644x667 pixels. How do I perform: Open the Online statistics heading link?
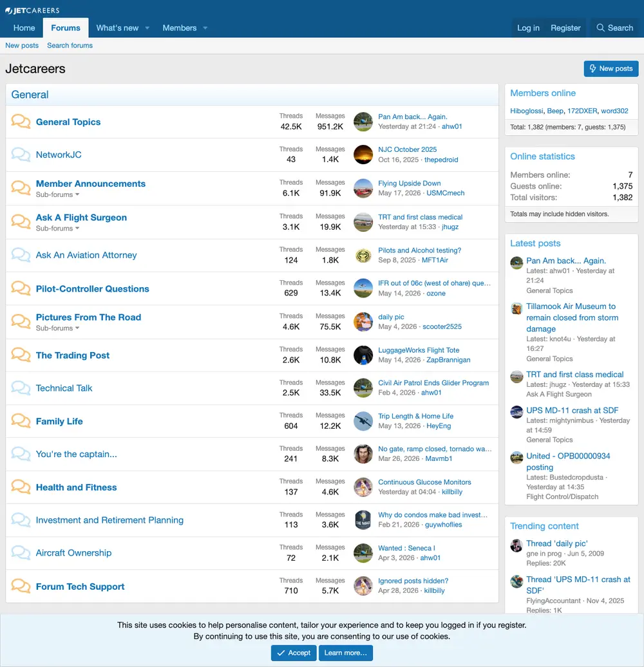pos(542,156)
